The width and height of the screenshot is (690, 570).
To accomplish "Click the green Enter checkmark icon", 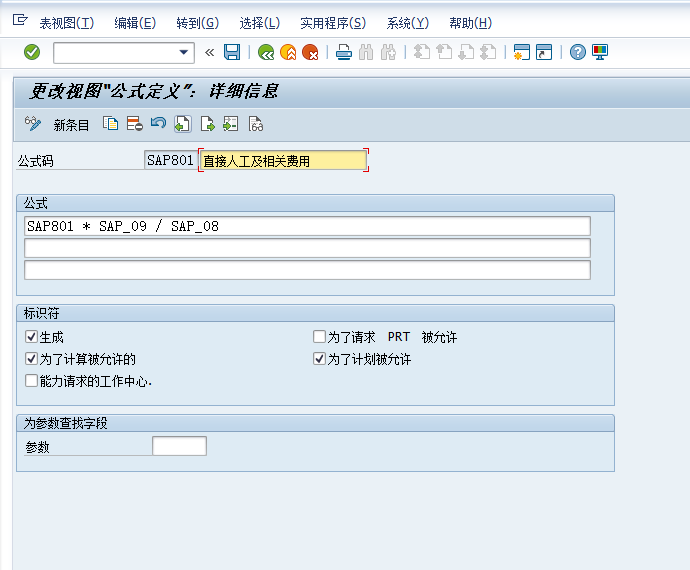I will pos(32,52).
